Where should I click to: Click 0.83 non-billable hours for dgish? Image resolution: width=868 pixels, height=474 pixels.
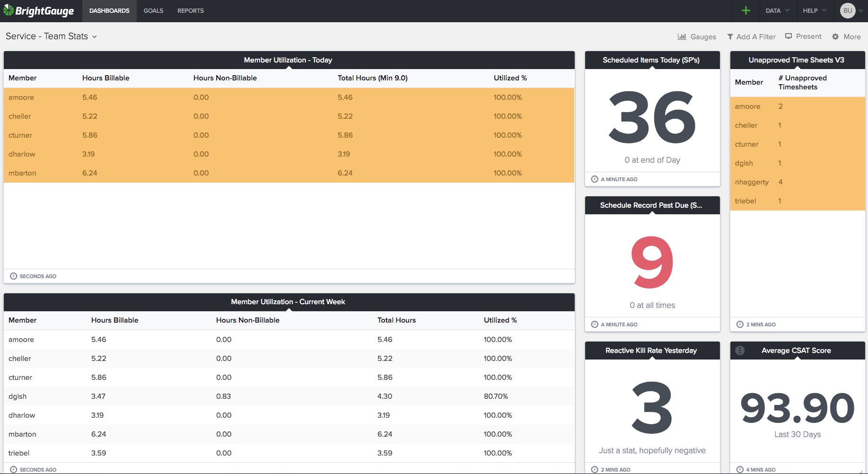(223, 396)
